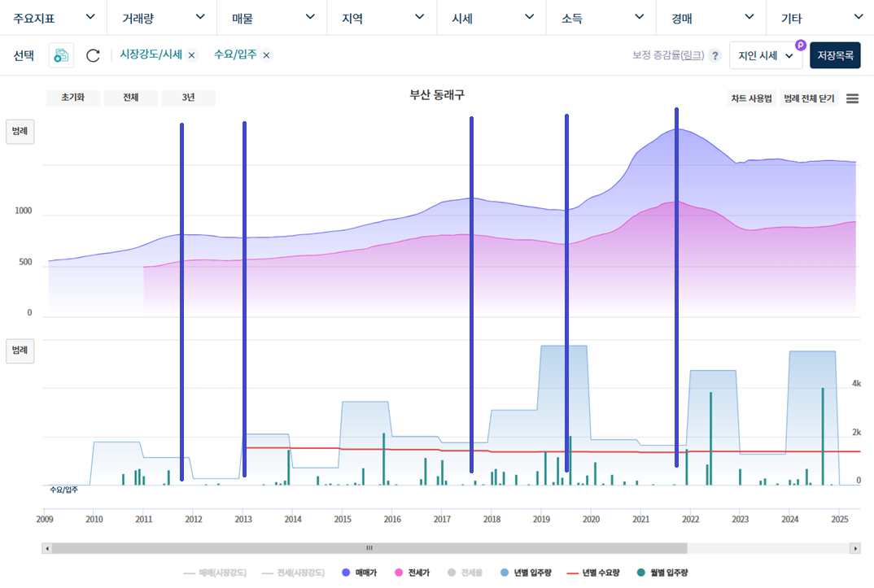The height and width of the screenshot is (588, 874).
Task: Click the 저장목록 button
Action: coord(835,55)
